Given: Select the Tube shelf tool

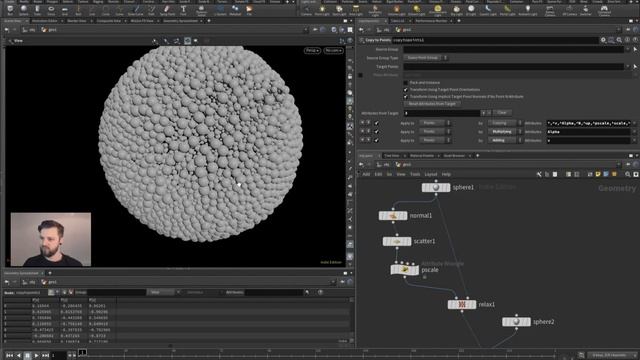Looking at the screenshot, I should point(37,9).
